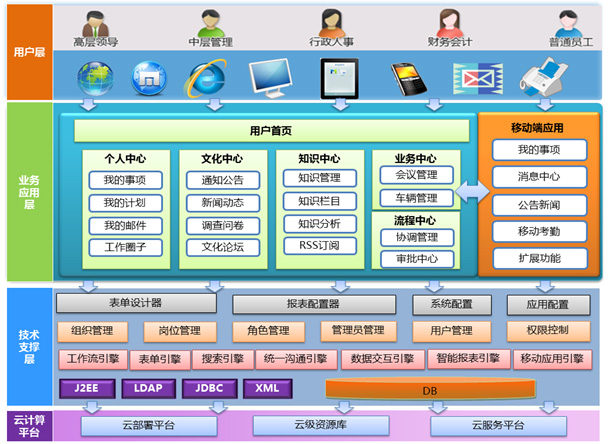This screenshot has width=608, height=444.
Task: Click the 智能报表引擎 box
Action: (469, 359)
